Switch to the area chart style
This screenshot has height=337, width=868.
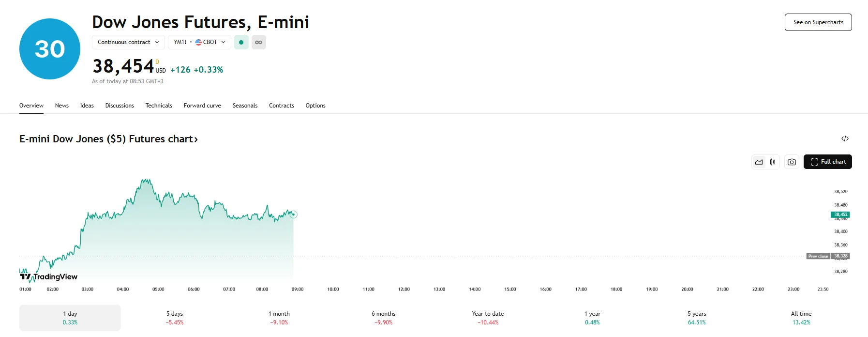coord(759,162)
